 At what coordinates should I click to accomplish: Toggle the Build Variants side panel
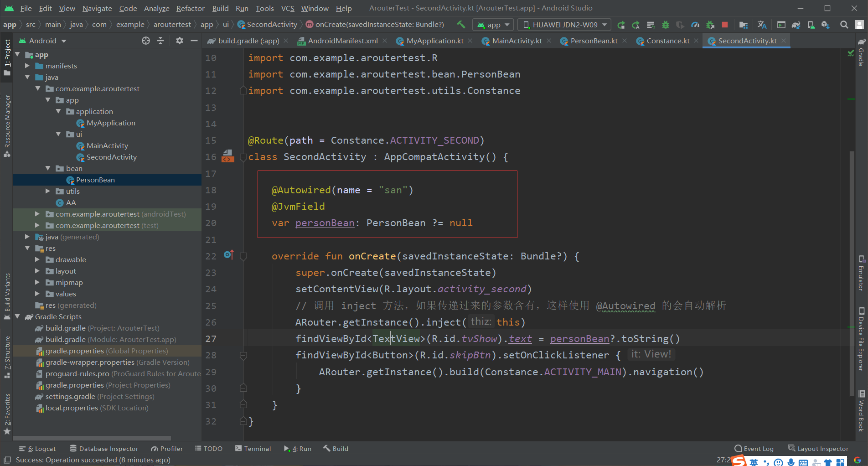7,296
